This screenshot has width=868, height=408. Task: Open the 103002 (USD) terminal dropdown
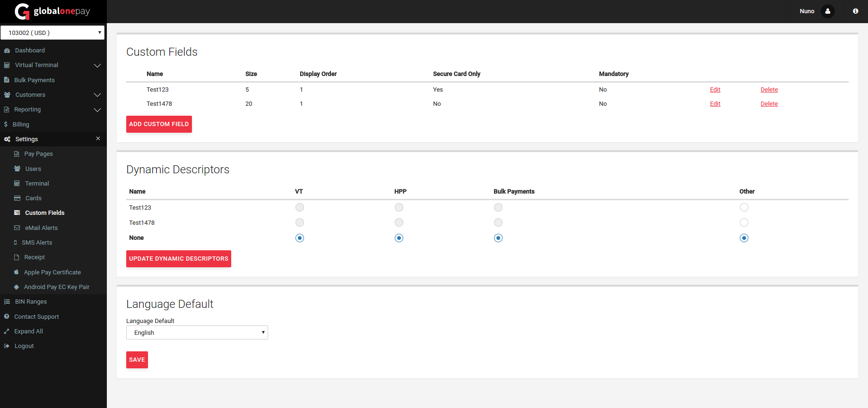point(52,33)
